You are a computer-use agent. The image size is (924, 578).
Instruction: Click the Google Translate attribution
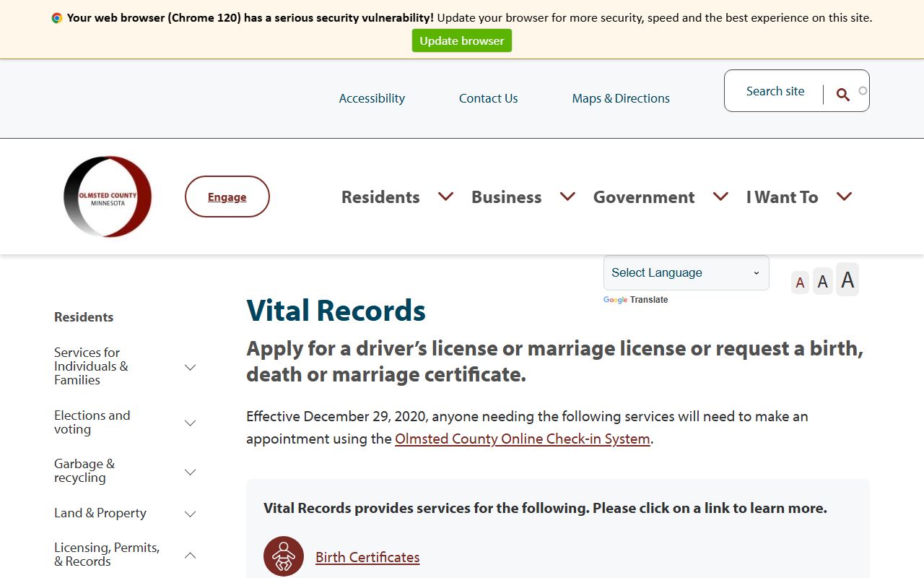point(636,300)
